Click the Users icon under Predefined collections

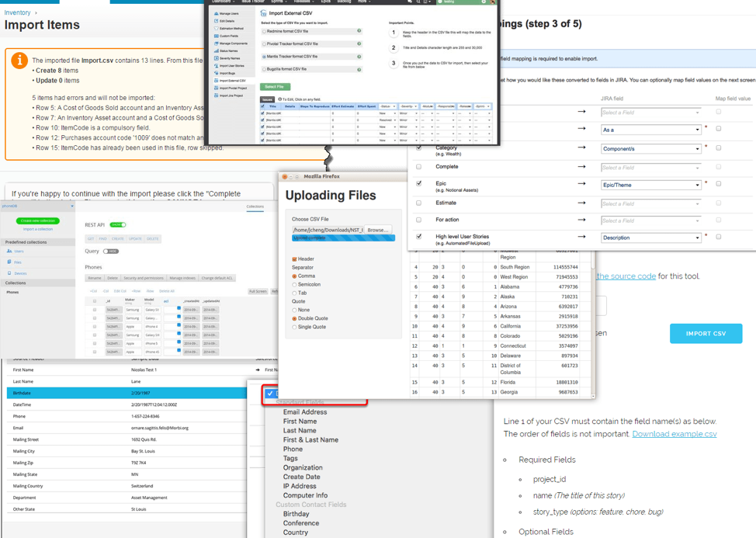(9, 252)
